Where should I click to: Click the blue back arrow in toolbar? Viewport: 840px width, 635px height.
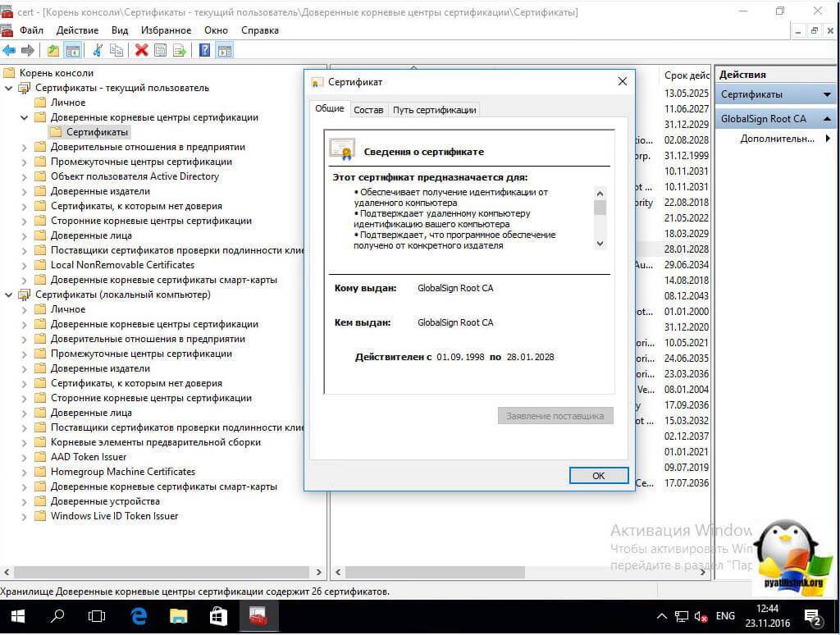(x=9, y=50)
